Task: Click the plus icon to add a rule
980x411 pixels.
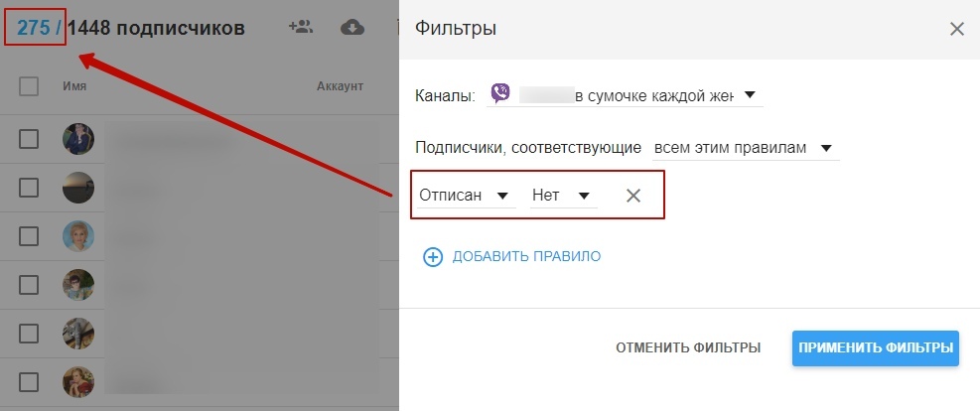Action: click(432, 257)
